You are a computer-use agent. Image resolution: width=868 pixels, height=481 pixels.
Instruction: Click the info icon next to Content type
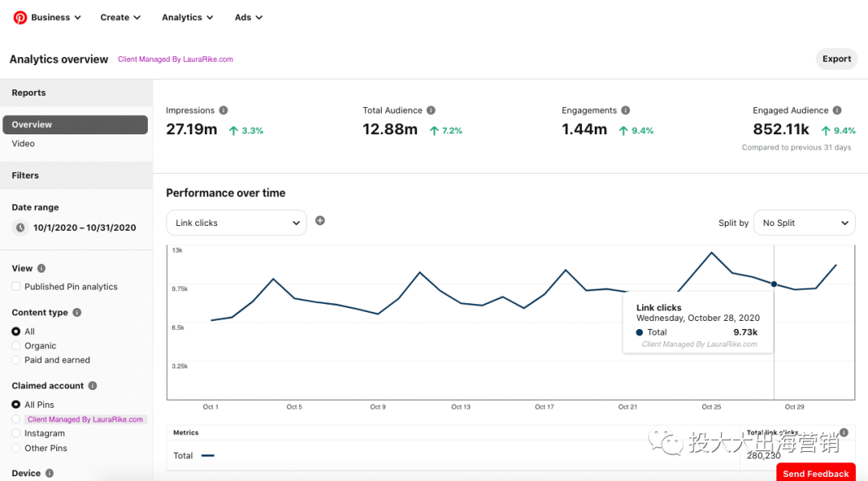coord(77,312)
